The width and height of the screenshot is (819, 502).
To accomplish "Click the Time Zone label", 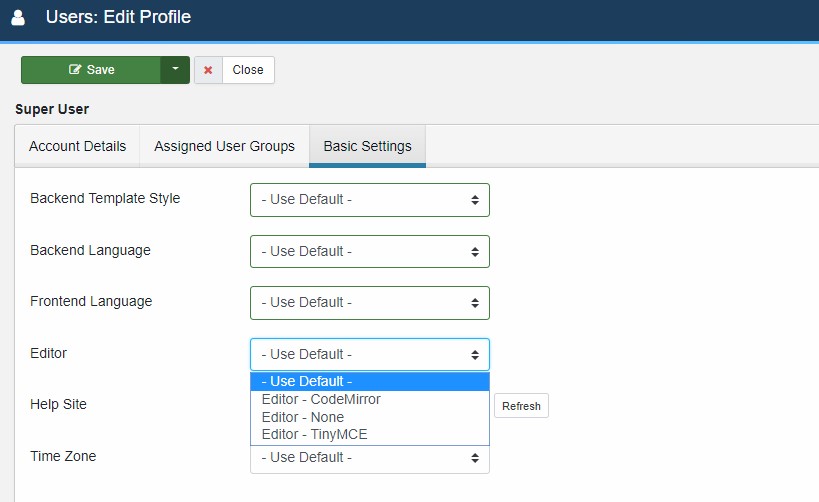I will (x=63, y=456).
